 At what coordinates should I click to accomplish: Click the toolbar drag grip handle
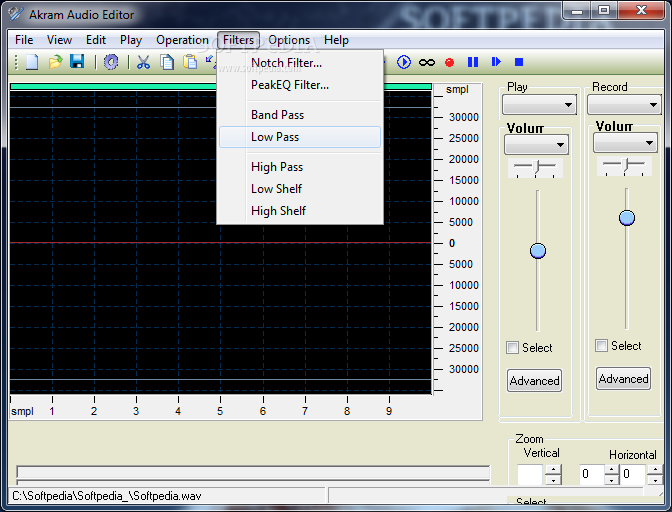16,62
